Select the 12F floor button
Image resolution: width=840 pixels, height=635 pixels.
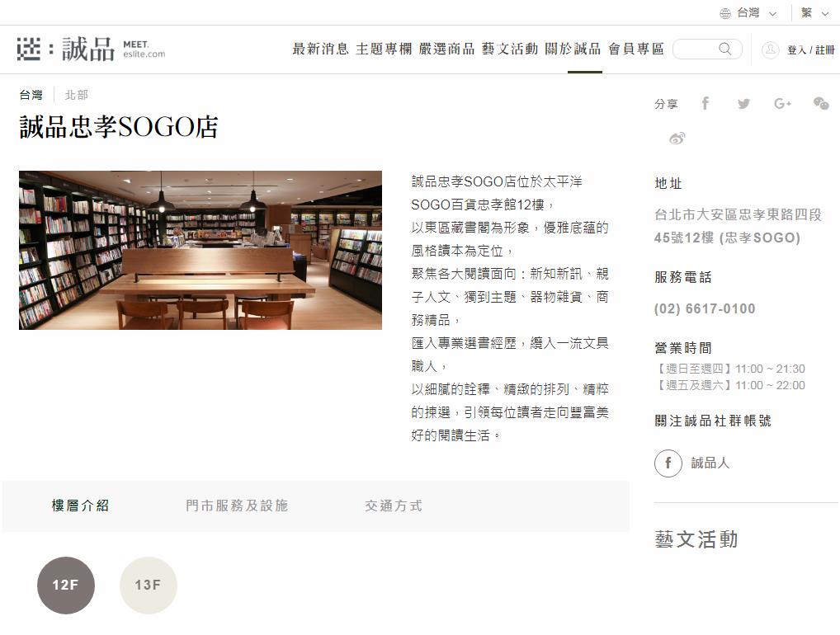click(66, 586)
